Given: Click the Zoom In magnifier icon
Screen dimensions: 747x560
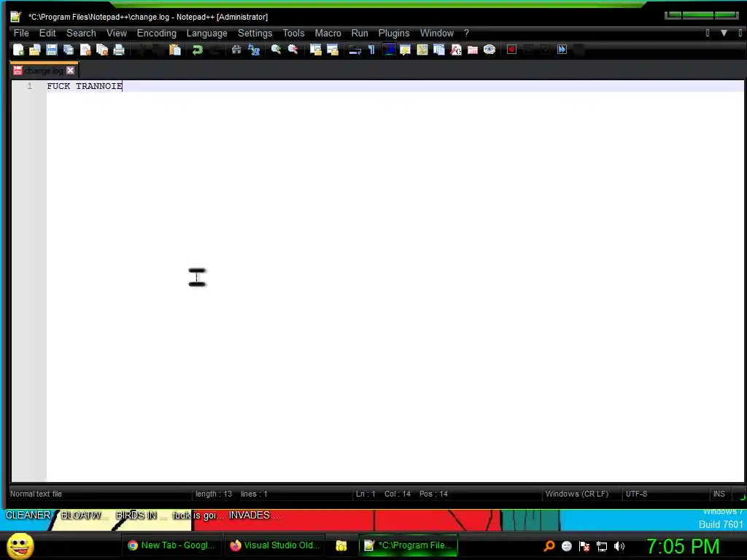Looking at the screenshot, I should point(276,50).
